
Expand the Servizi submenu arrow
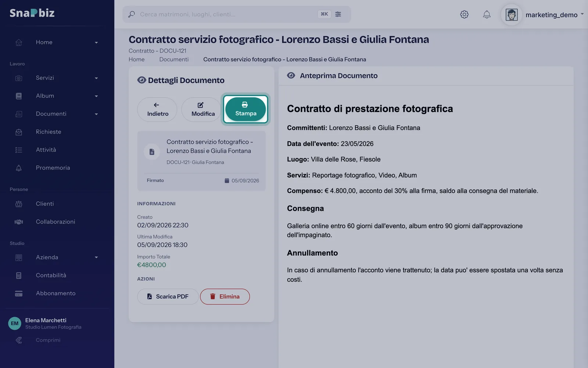click(x=96, y=78)
